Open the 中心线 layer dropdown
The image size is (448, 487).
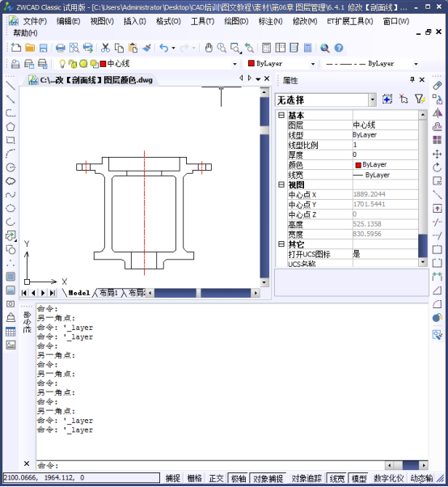pyautogui.click(x=235, y=64)
